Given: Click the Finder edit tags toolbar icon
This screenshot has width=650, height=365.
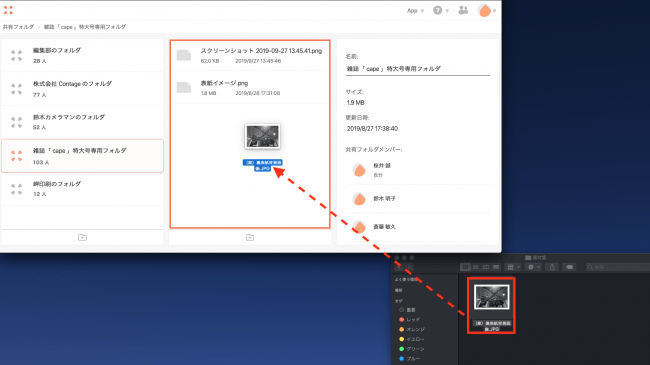Looking at the screenshot, I should point(570,267).
